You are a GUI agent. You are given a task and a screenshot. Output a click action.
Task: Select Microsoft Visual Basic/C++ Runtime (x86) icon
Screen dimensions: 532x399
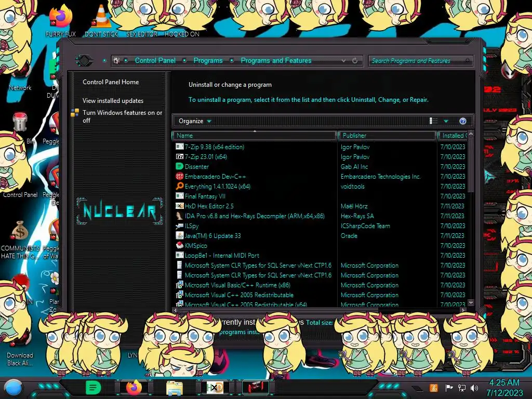179,285
